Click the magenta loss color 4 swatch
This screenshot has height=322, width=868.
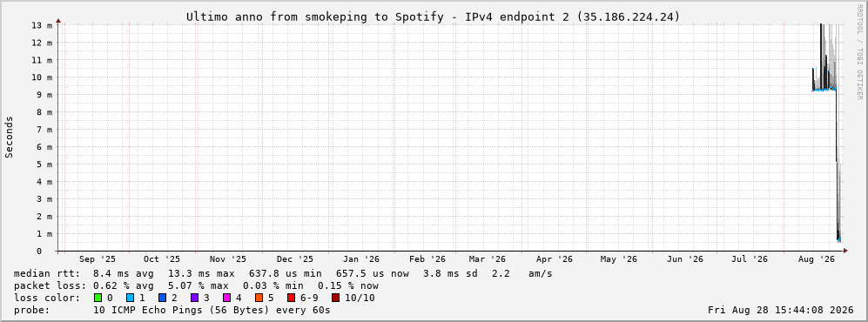tap(227, 299)
